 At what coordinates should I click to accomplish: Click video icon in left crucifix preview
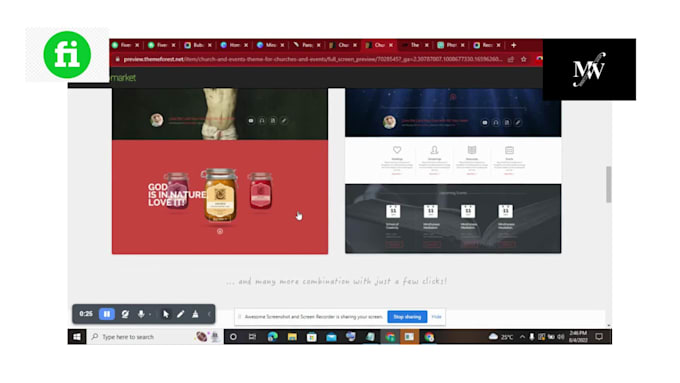click(251, 121)
